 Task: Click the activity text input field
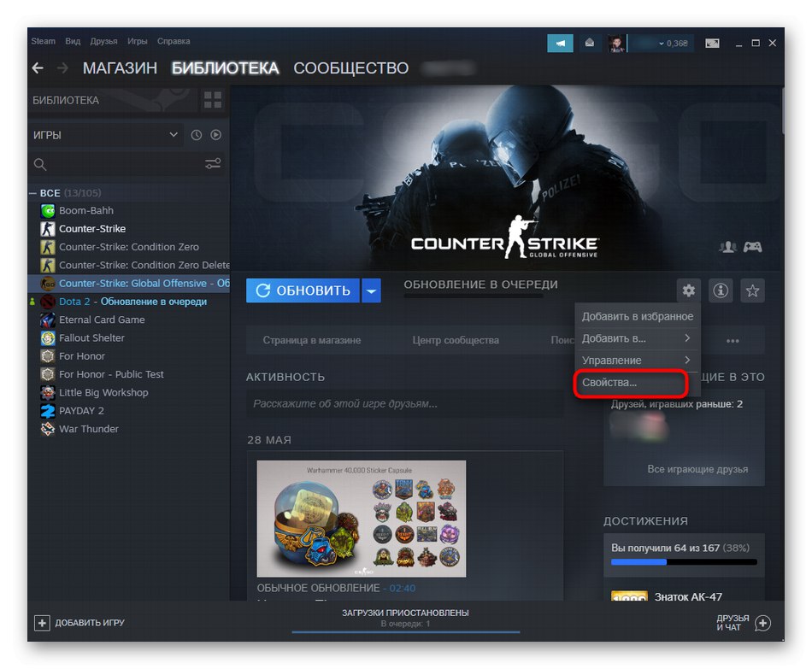pyautogui.click(x=405, y=404)
